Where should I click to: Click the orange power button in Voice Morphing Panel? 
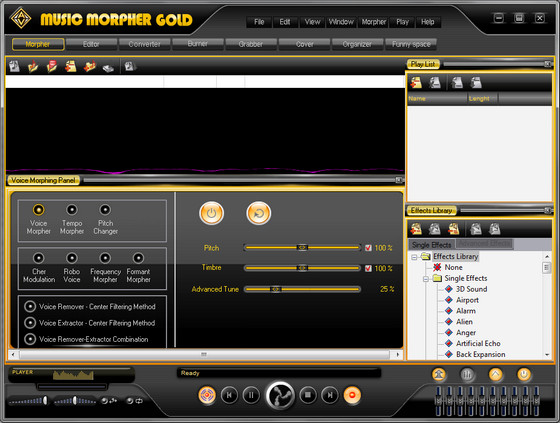(x=211, y=213)
